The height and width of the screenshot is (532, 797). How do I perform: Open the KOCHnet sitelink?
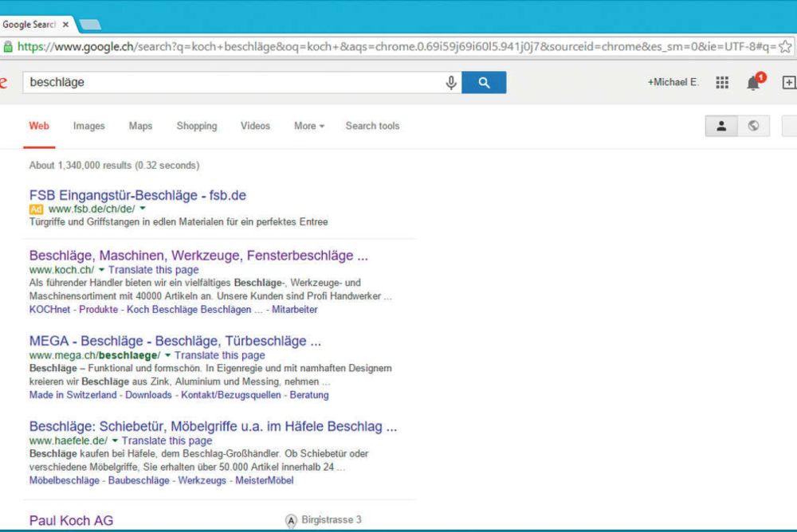click(49, 310)
